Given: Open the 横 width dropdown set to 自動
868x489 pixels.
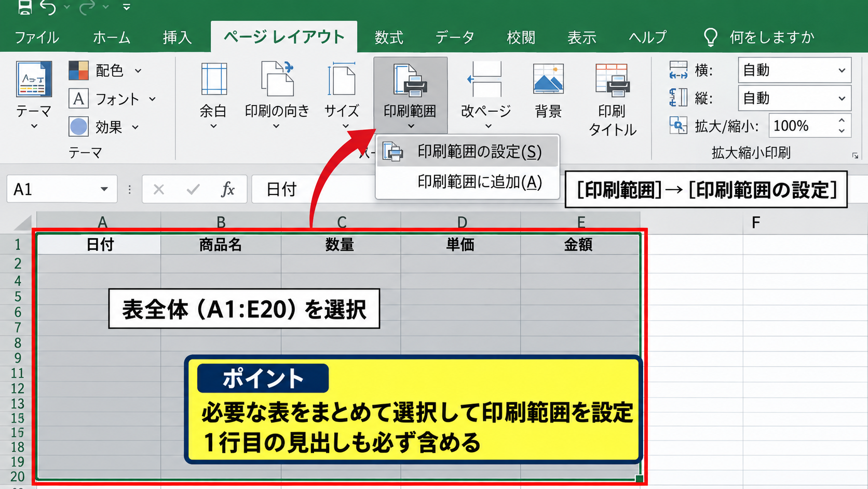Looking at the screenshot, I should click(794, 70).
